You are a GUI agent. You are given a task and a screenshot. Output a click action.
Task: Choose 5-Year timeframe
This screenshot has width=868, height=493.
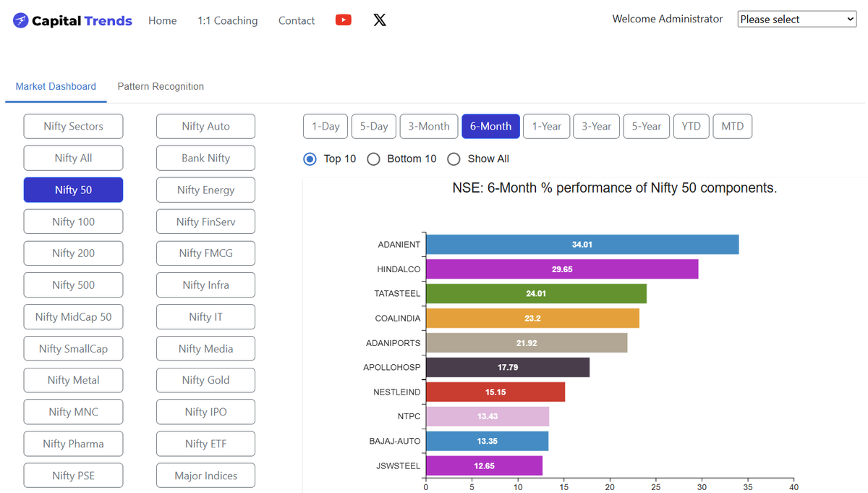pyautogui.click(x=647, y=126)
